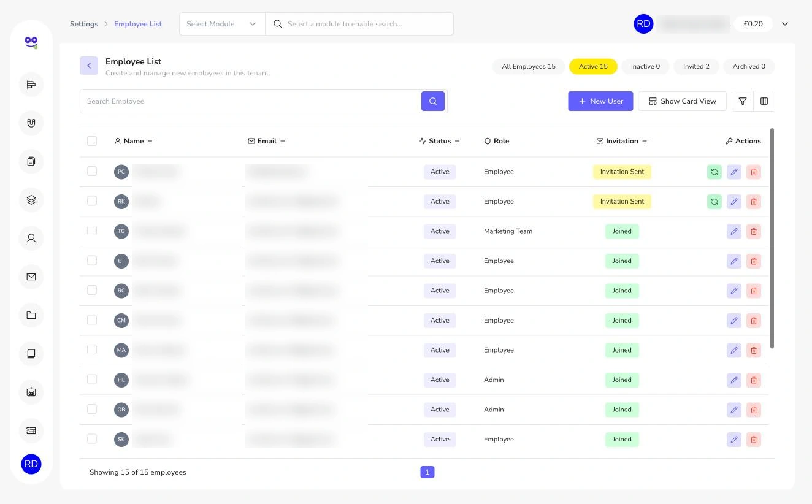
Task: Open the folder icon in the sidebar
Action: pos(31,315)
